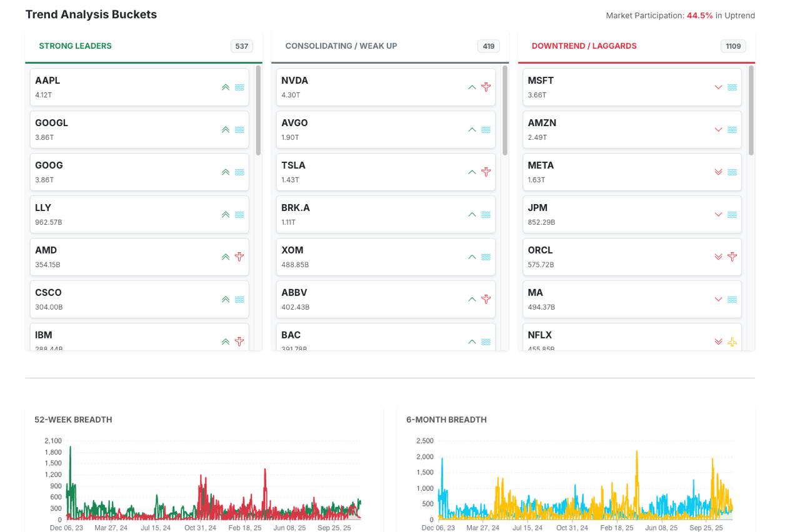Image resolution: width=800 pixels, height=532 pixels.
Task: Open the JPM stock card
Action: click(619, 214)
